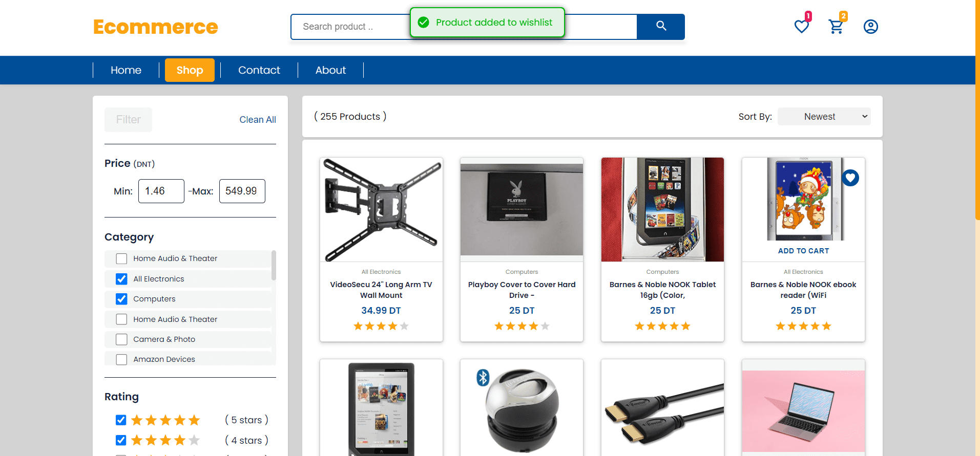Open the wishlist heart icon in header
Screen dimensions: 980x456
(x=802, y=27)
